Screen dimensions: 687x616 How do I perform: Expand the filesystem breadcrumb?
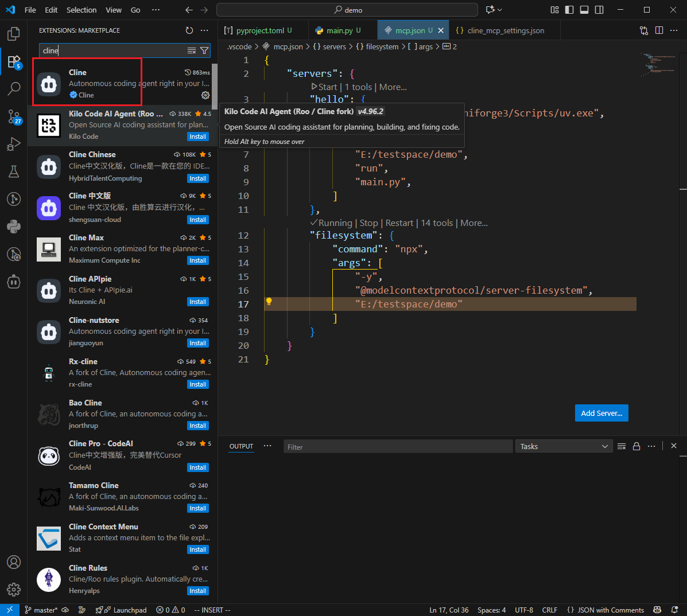coord(377,46)
